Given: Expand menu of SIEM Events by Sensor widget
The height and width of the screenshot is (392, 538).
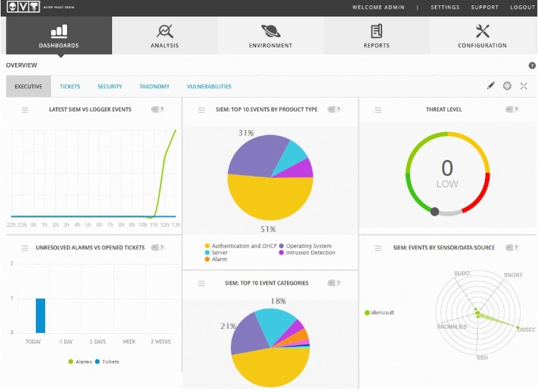Looking at the screenshot, I should [x=378, y=248].
